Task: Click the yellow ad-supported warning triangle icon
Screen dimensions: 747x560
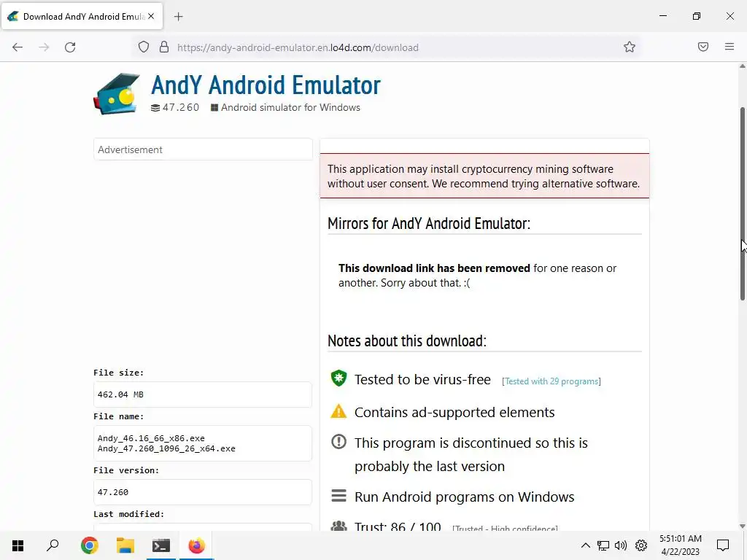Action: [338, 411]
